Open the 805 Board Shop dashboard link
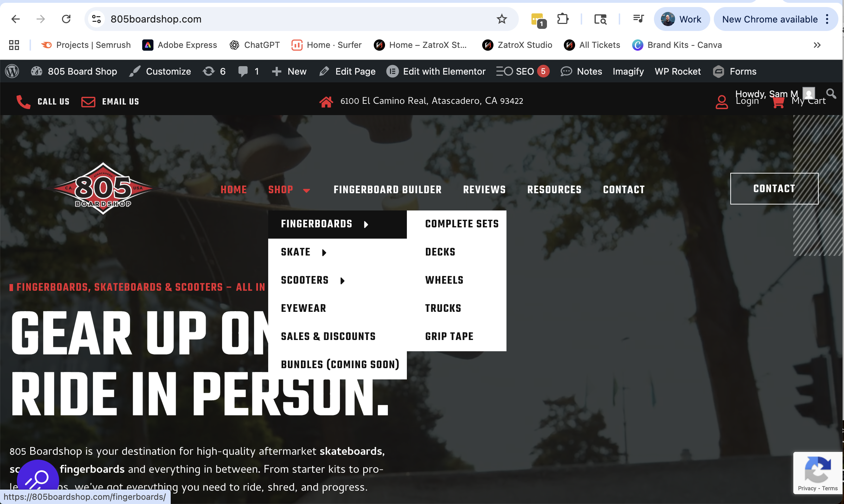The width and height of the screenshot is (844, 504). [x=74, y=71]
